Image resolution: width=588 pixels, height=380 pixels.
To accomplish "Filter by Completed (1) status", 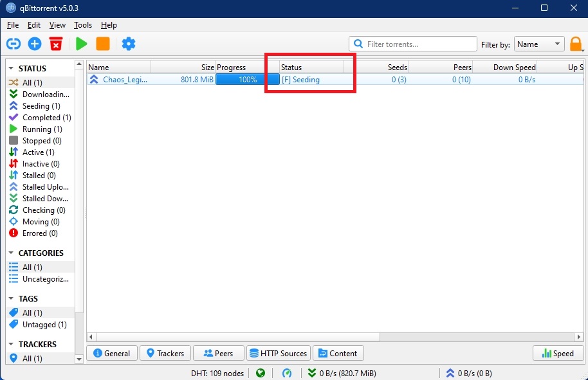I will 41,117.
